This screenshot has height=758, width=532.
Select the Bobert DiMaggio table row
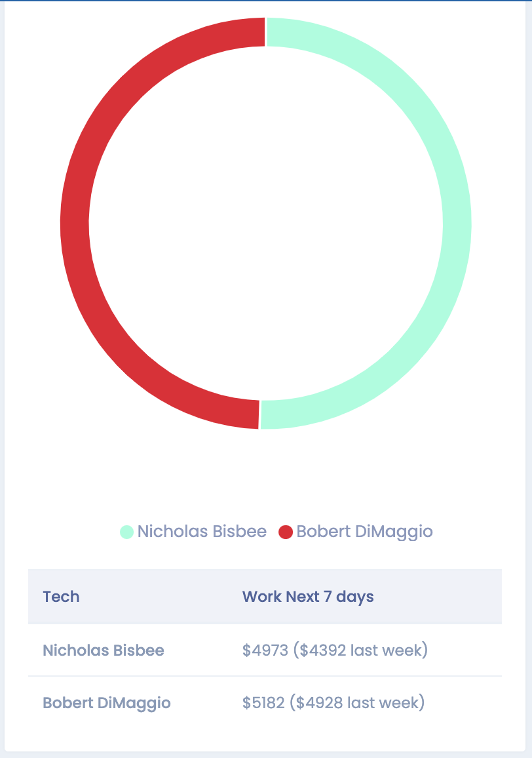pyautogui.click(x=265, y=702)
